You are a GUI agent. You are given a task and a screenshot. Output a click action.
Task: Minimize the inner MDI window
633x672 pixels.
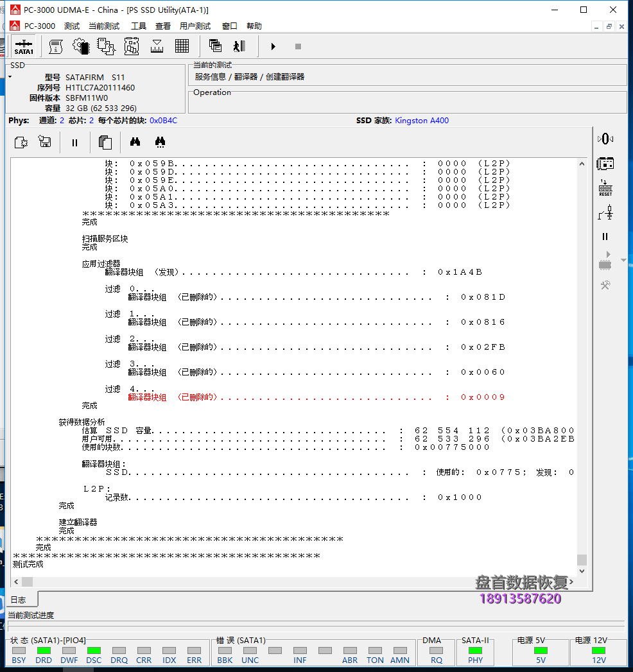(x=596, y=26)
